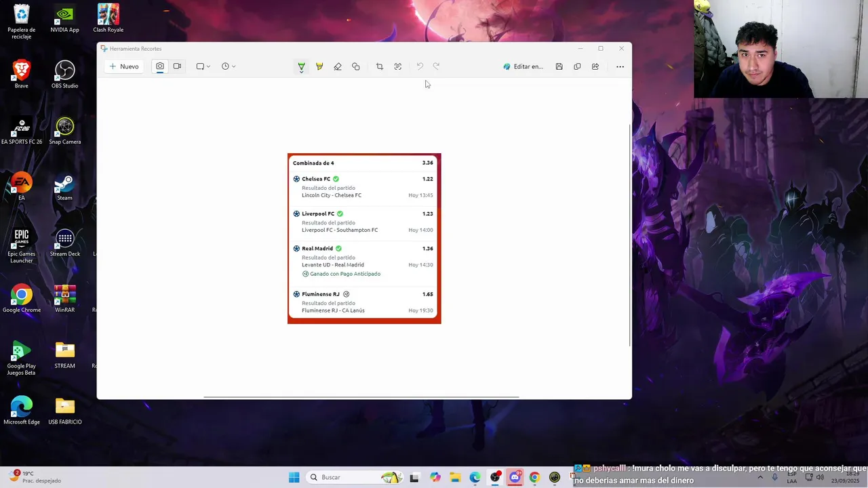Open the EA app desktop icon
This screenshot has width=868, height=488.
point(22,187)
